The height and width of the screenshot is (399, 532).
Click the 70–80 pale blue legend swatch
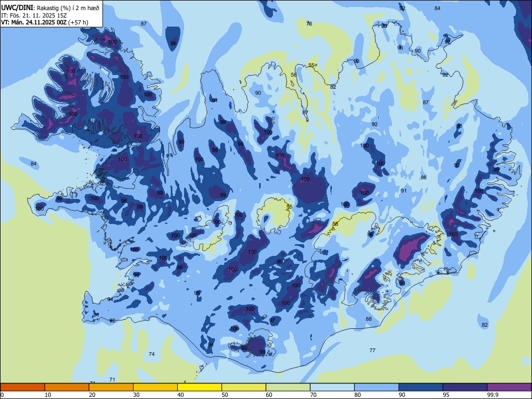[332, 387]
